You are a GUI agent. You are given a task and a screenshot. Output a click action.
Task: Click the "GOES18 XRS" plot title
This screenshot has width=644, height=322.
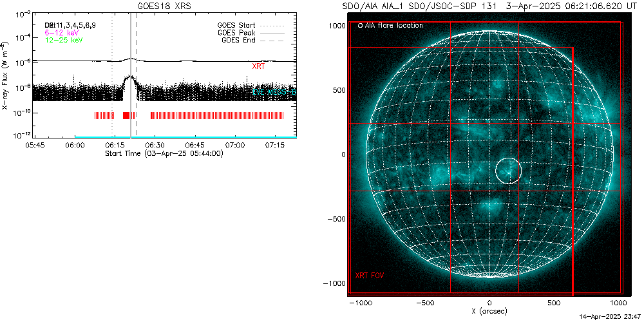click(x=165, y=6)
